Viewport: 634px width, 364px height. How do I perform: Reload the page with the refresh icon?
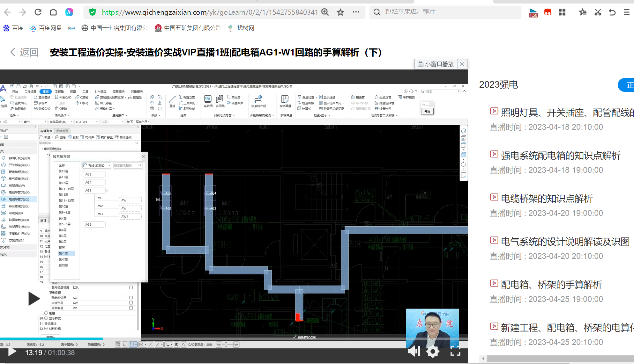[38, 12]
